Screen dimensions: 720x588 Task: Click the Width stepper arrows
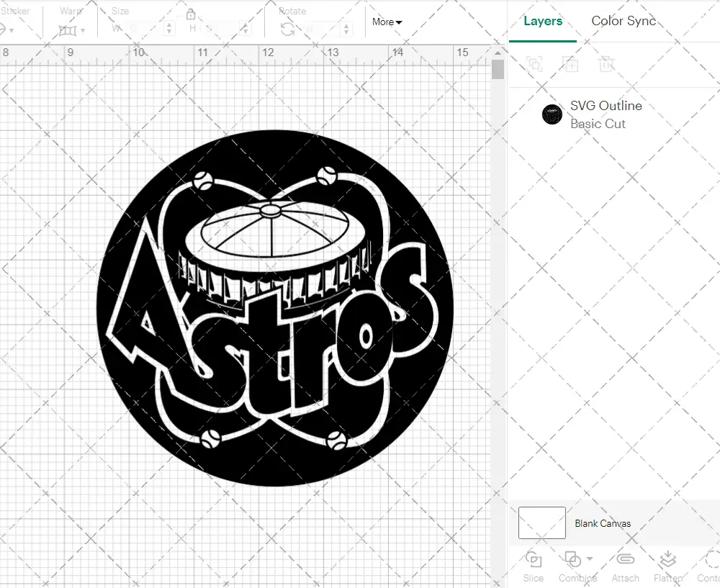tap(169, 29)
